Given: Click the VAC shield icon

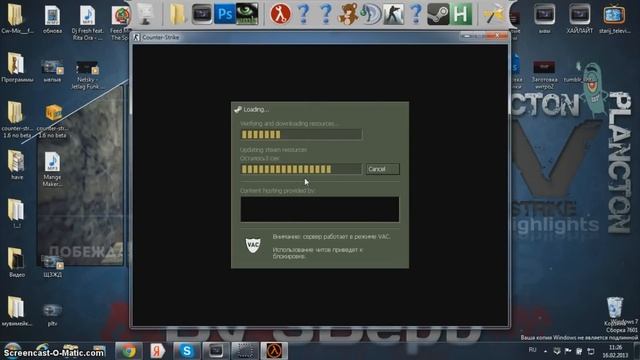Looking at the screenshot, I should [253, 245].
